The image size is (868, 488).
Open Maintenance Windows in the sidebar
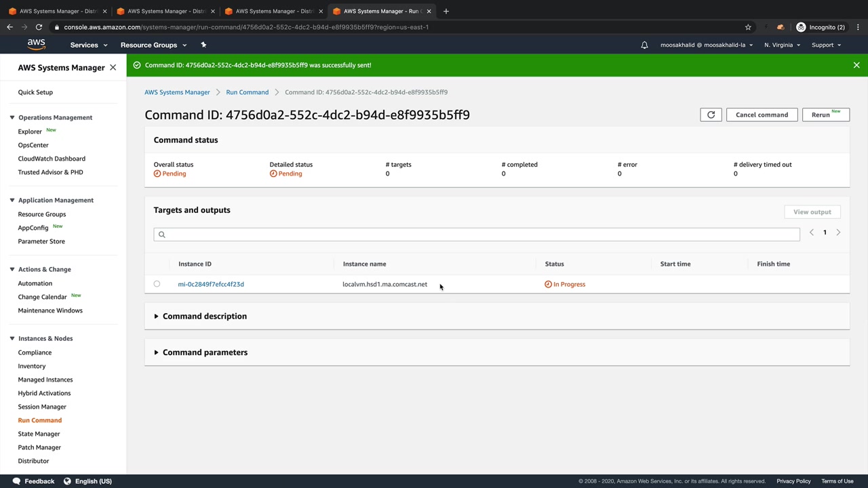coord(50,310)
